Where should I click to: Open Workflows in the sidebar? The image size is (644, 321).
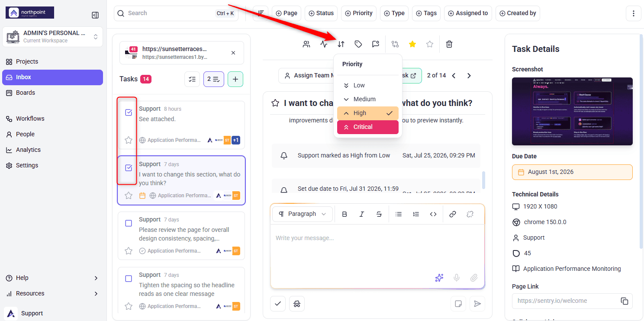point(52,119)
